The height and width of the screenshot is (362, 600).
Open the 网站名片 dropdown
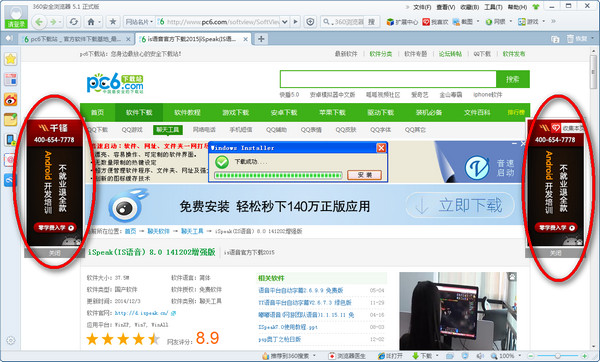[x=139, y=22]
